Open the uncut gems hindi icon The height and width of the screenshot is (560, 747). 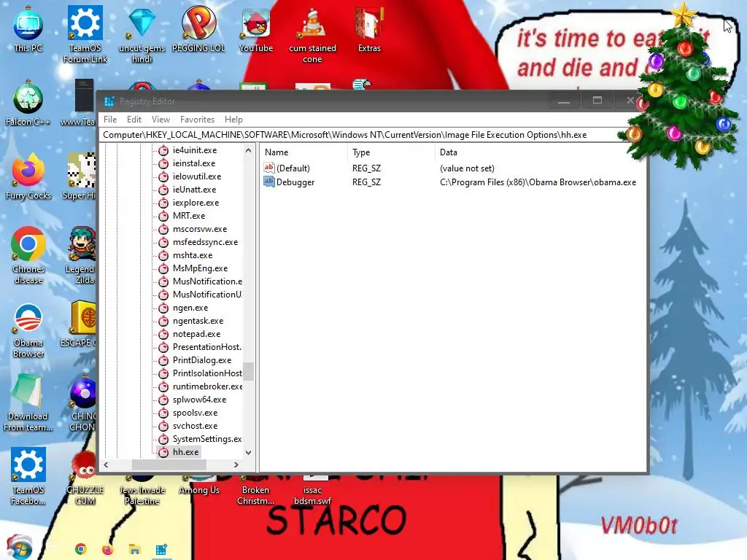coord(142,34)
